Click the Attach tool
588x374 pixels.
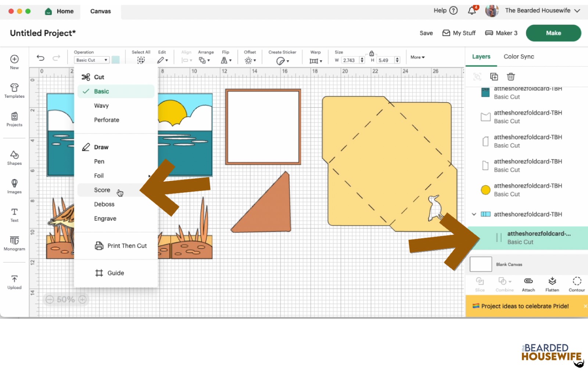click(x=528, y=284)
